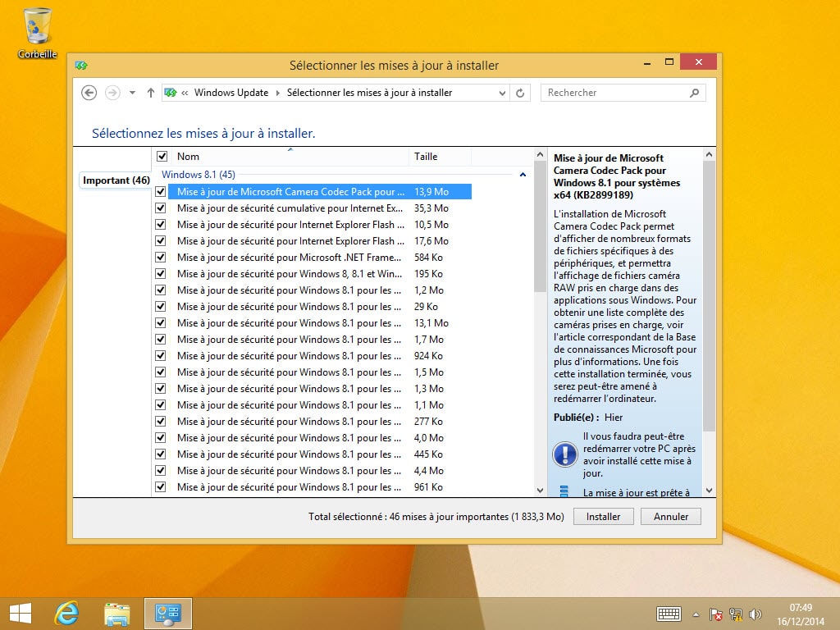The width and height of the screenshot is (840, 630).
Task: Uncheck the 17,6 Mo Flash update
Action: (x=160, y=240)
